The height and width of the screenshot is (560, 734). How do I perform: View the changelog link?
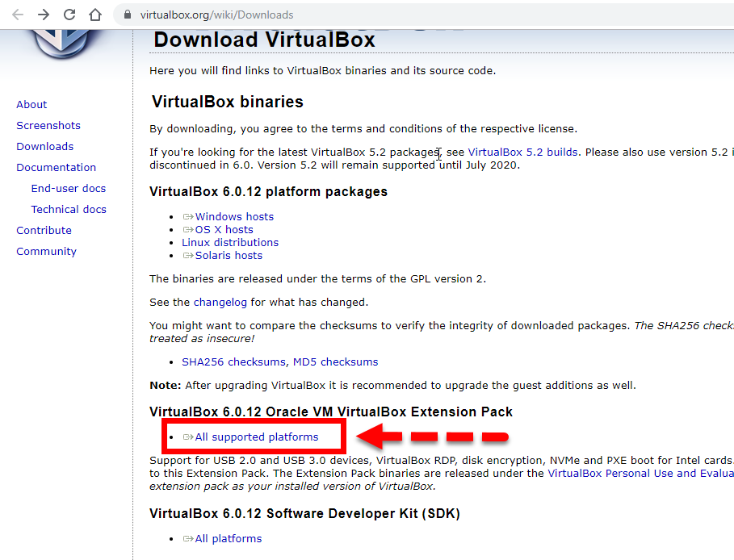point(220,302)
